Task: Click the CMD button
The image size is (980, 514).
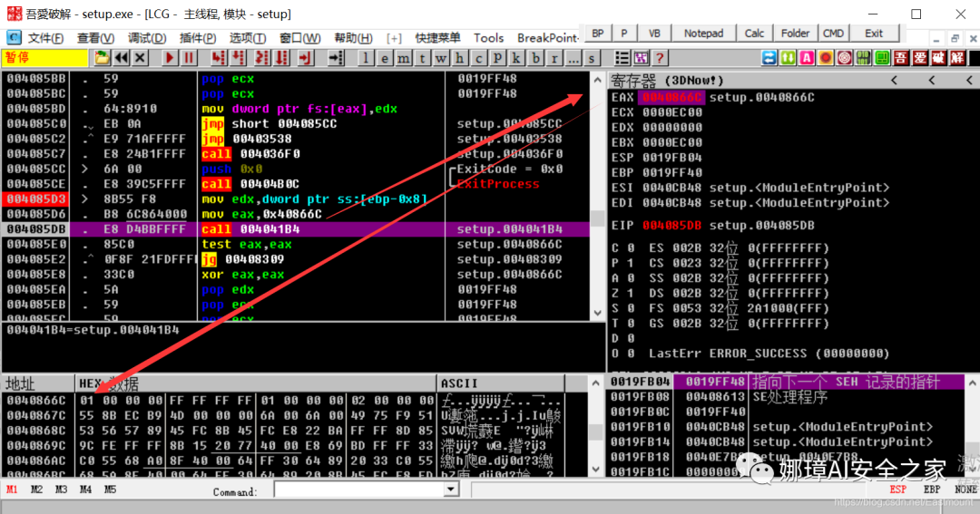Action: pyautogui.click(x=833, y=34)
